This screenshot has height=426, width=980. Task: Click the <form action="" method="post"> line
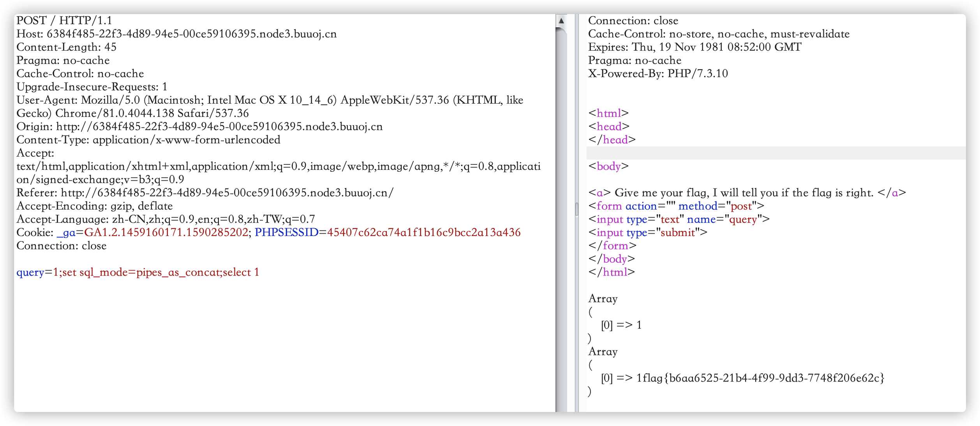pyautogui.click(x=676, y=206)
